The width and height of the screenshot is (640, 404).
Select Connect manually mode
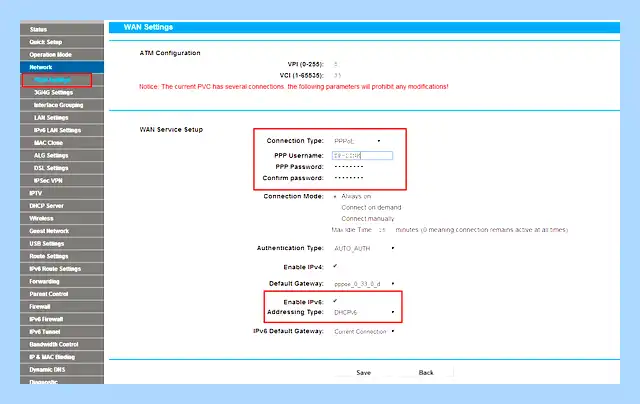335,219
